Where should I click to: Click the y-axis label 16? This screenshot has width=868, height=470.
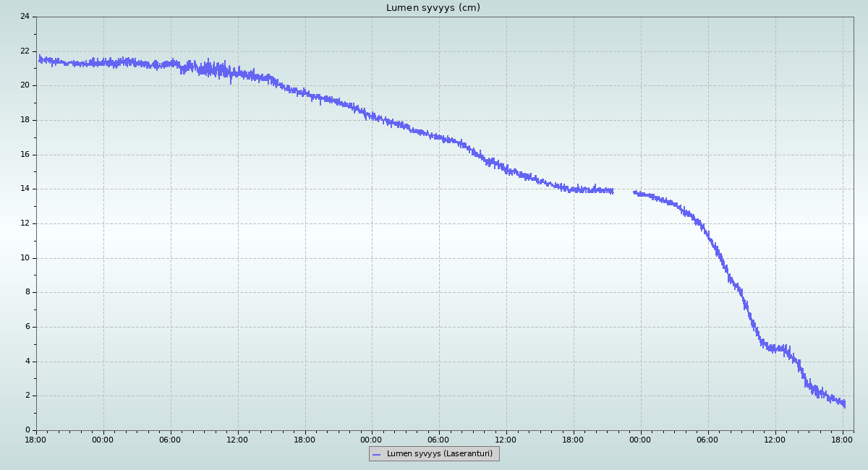click(x=25, y=155)
